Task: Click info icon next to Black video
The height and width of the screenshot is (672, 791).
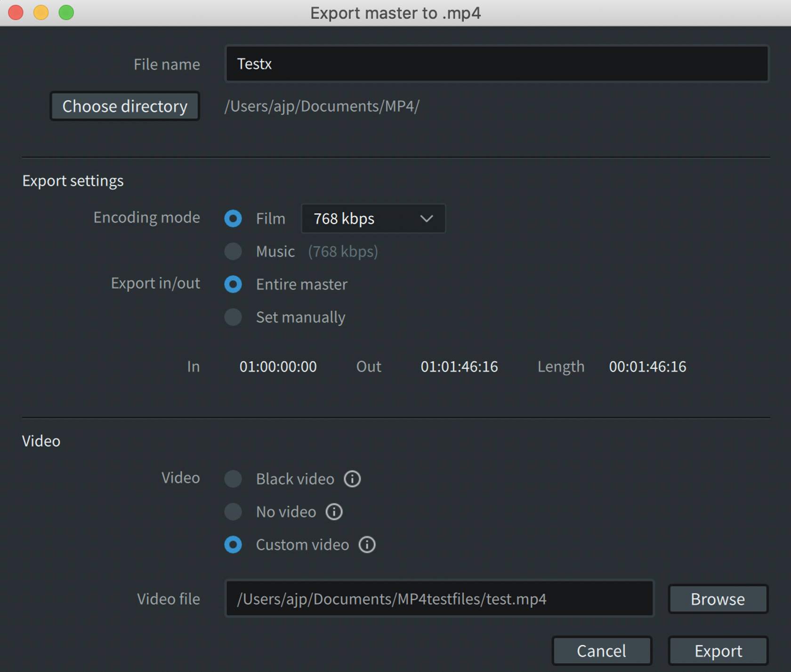Action: pyautogui.click(x=352, y=479)
